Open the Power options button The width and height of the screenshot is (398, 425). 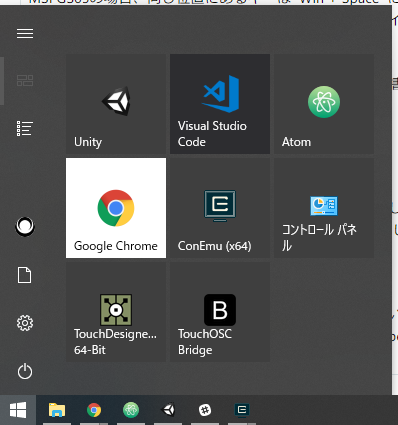pyautogui.click(x=25, y=371)
